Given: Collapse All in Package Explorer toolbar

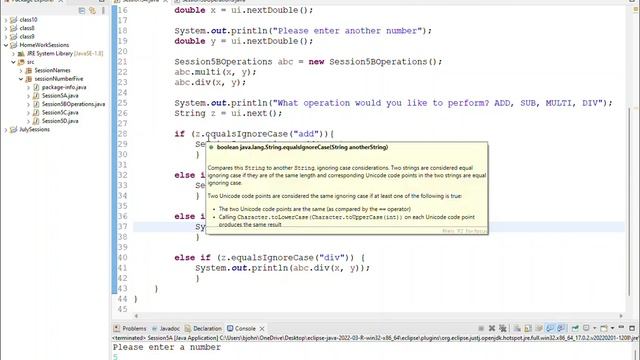Looking at the screenshot, I should pos(82,11).
